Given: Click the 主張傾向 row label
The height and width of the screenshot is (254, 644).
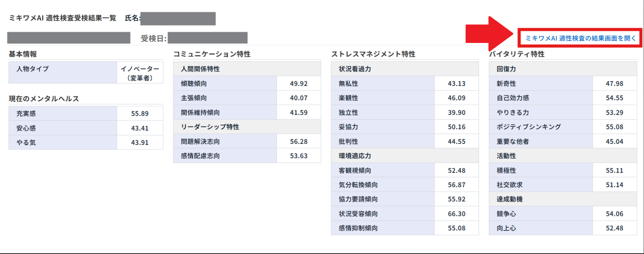Looking at the screenshot, I should pyautogui.click(x=194, y=98).
